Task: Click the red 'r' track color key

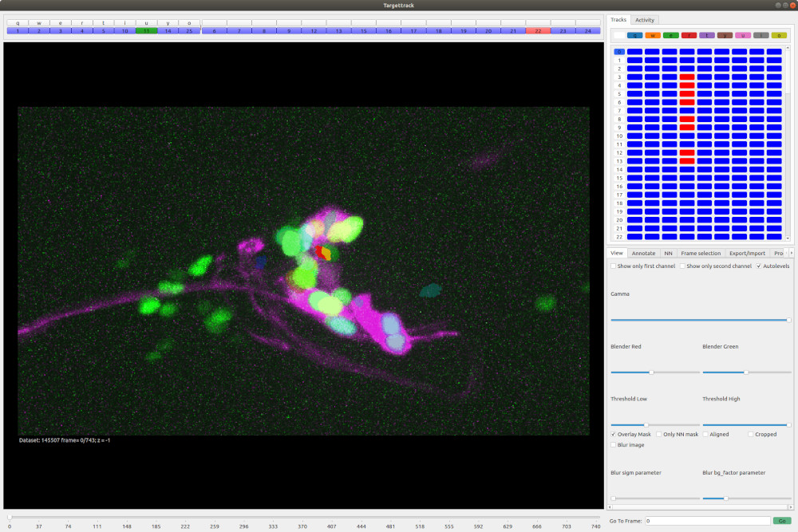Action: 688,35
